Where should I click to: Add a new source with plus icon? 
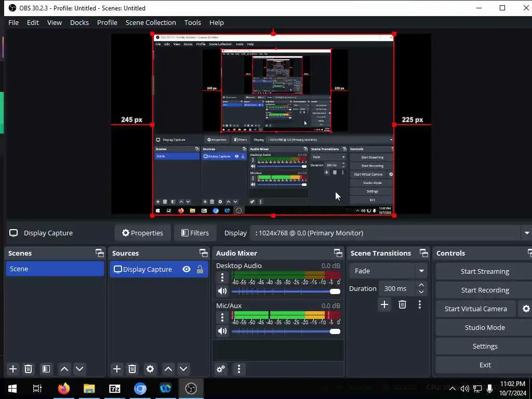[117, 369]
